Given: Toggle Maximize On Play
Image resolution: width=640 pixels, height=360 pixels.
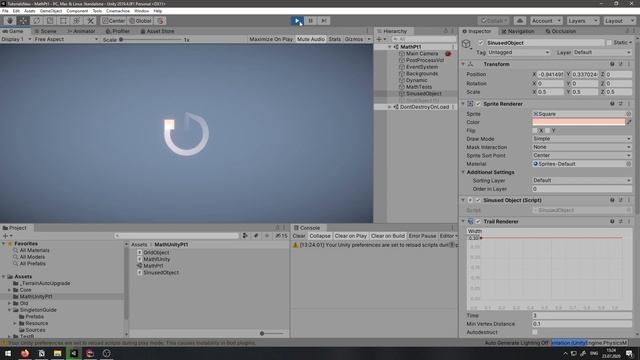Looking at the screenshot, I should click(x=271, y=39).
